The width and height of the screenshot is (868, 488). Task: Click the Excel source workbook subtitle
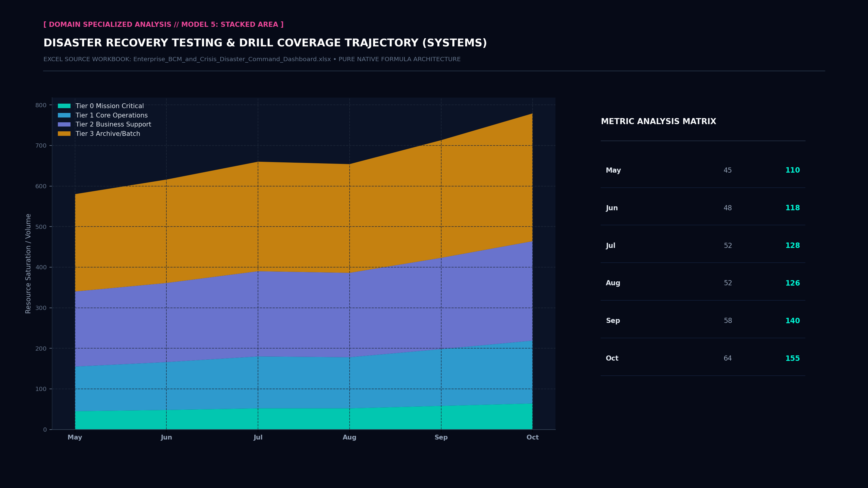click(x=252, y=59)
